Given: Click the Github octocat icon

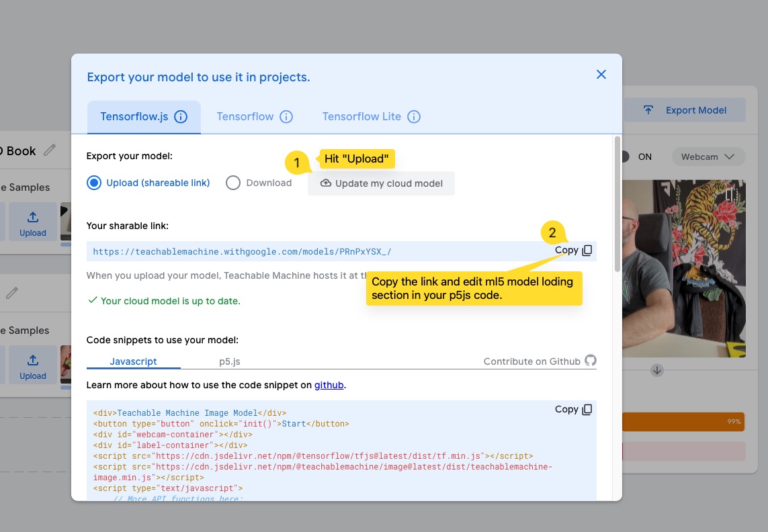Looking at the screenshot, I should [591, 361].
